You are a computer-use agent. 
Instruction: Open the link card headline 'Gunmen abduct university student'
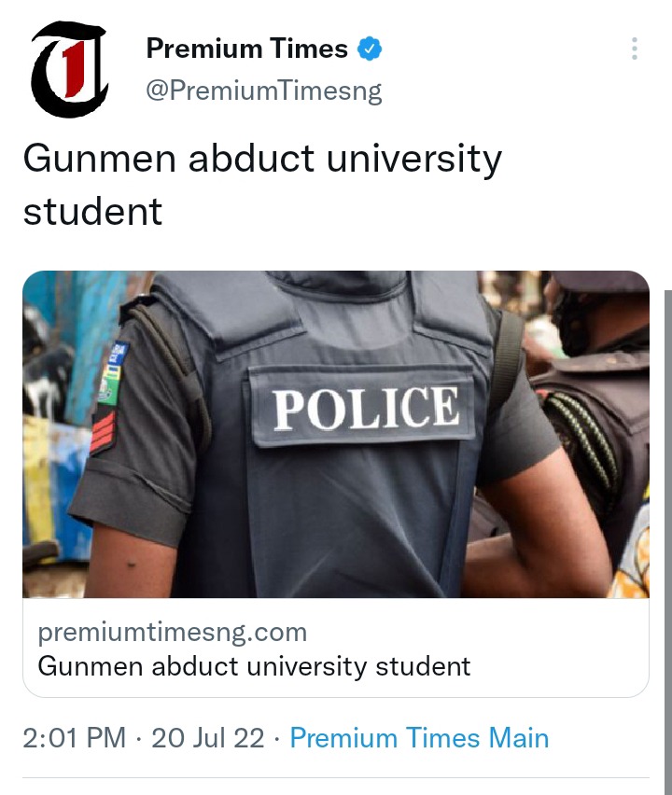(254, 665)
